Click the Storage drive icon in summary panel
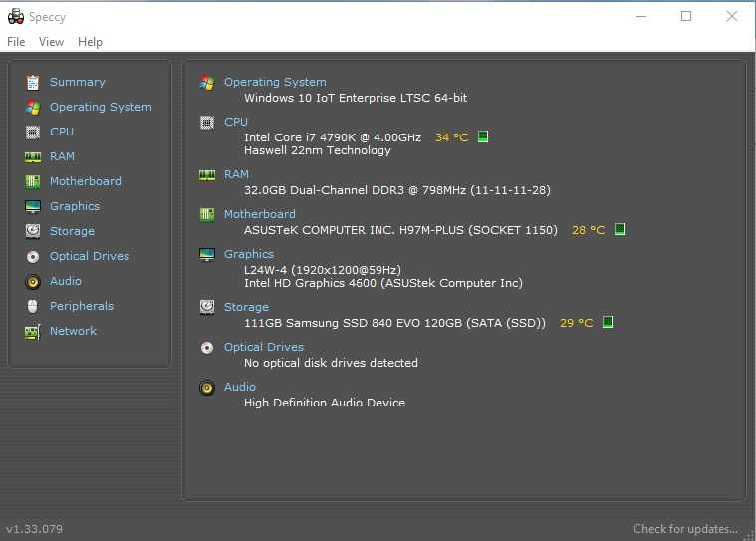 (x=207, y=307)
